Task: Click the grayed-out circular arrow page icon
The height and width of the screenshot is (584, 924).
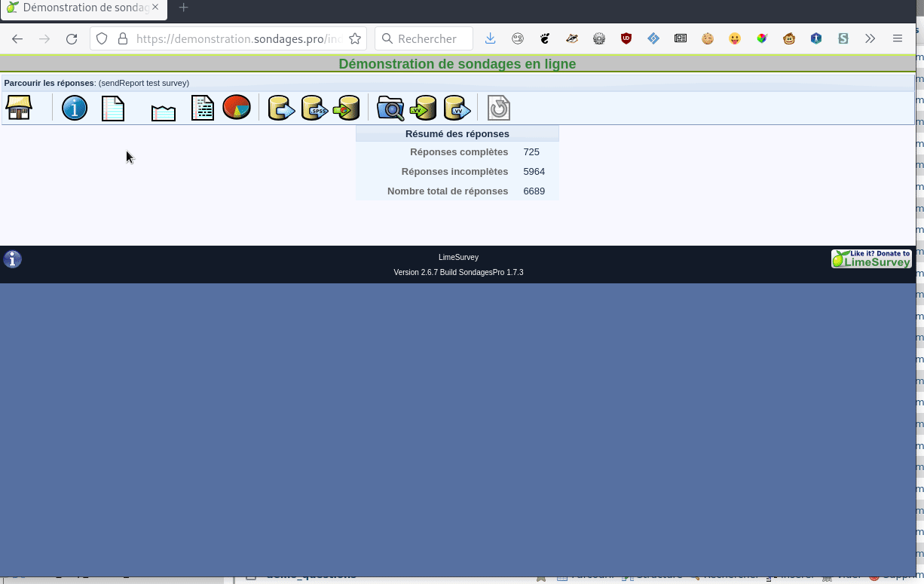Action: [499, 109]
